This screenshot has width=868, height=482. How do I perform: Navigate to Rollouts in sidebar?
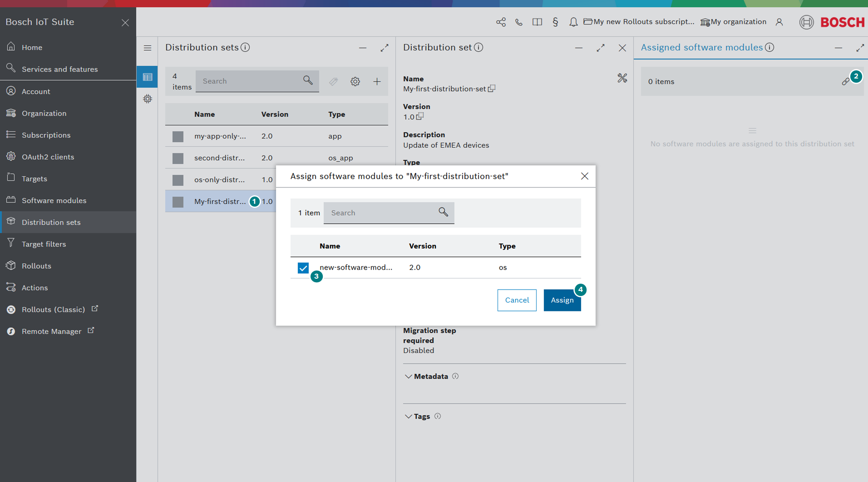pyautogui.click(x=36, y=266)
